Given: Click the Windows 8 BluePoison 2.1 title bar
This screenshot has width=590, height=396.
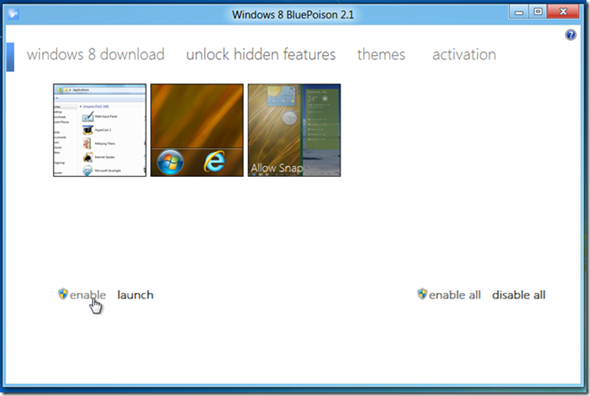Looking at the screenshot, I should pyautogui.click(x=293, y=15).
